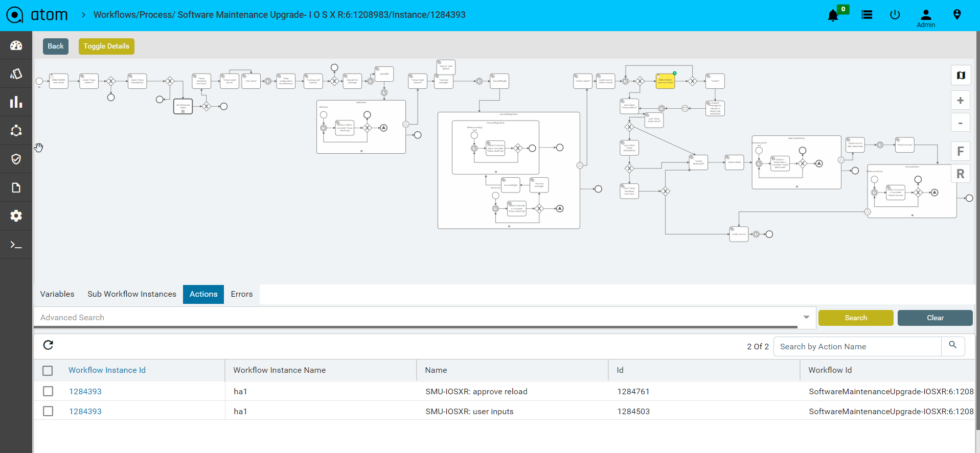Image resolution: width=980 pixels, height=453 pixels.
Task: Open the shield compliance sidebar icon
Action: click(16, 159)
